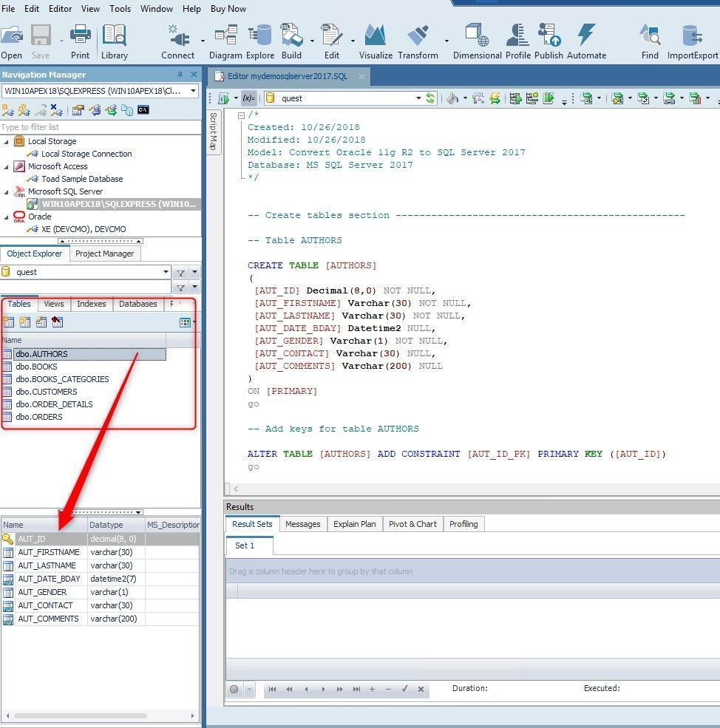Go to first record in results

[272, 689]
